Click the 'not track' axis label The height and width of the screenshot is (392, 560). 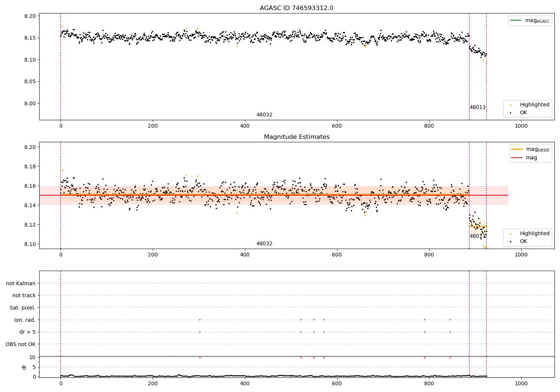coord(24,296)
